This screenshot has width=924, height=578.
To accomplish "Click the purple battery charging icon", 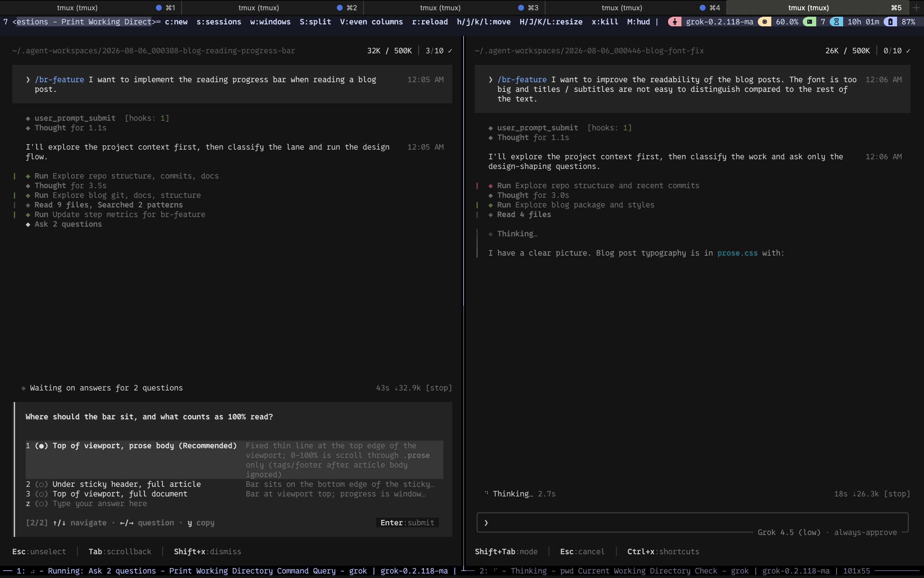I will click(x=890, y=22).
